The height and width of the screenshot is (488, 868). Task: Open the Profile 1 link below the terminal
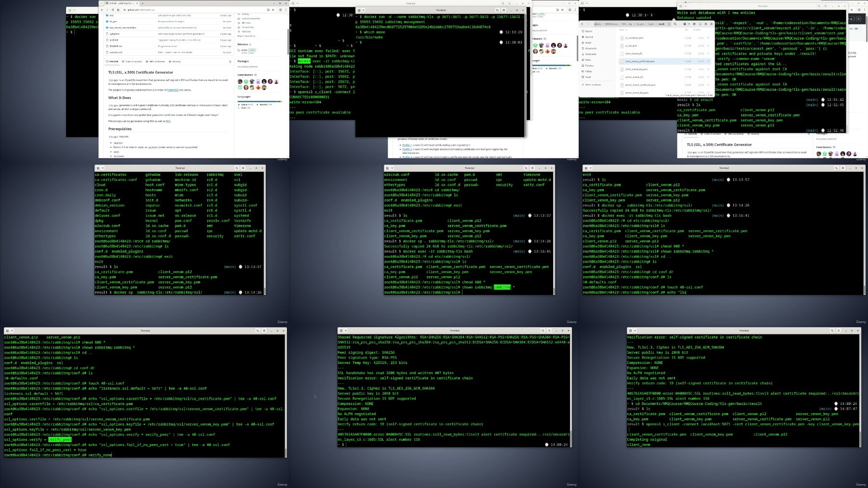407,145
